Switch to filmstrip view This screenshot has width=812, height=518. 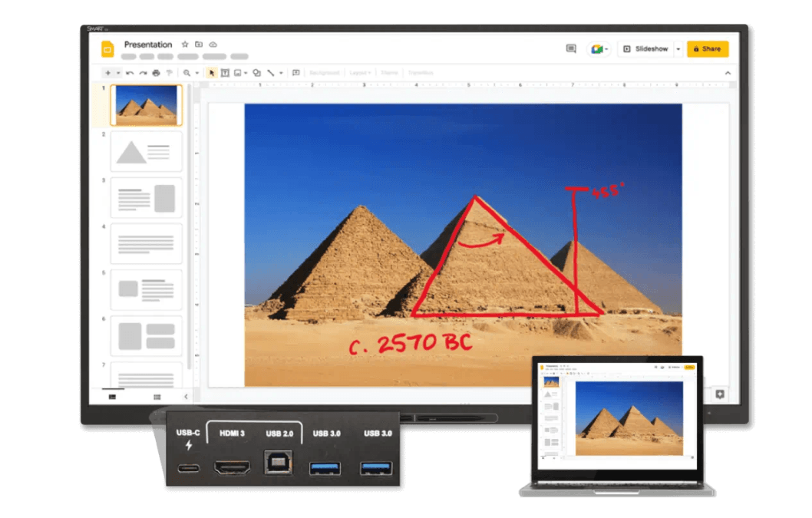pos(113,397)
